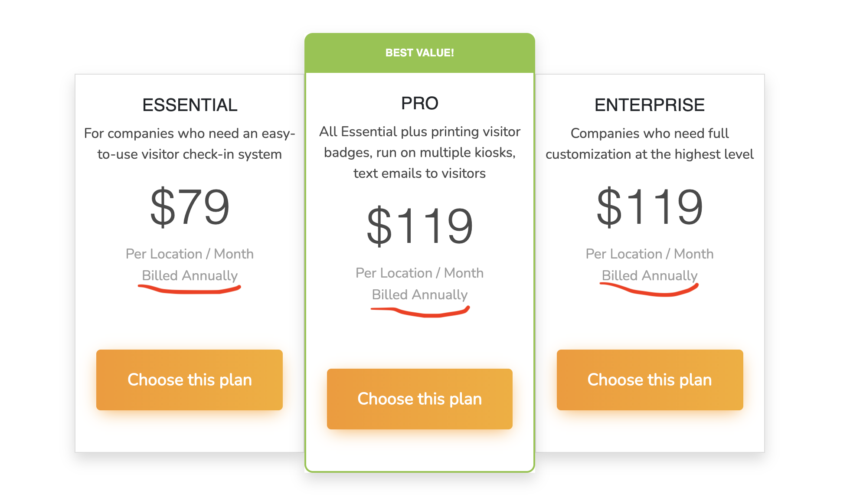Click Essential plan's Billed Annually text
The height and width of the screenshot is (504, 863).
tap(190, 275)
